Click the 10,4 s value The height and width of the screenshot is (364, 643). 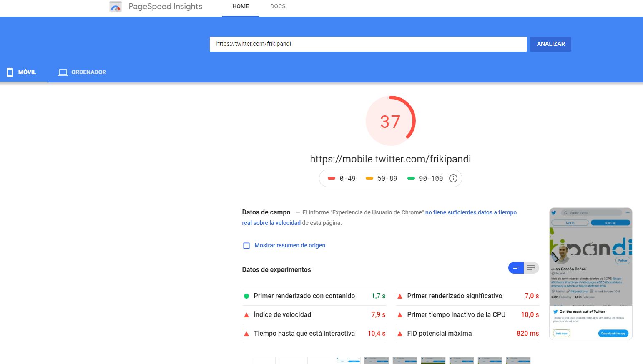click(377, 333)
